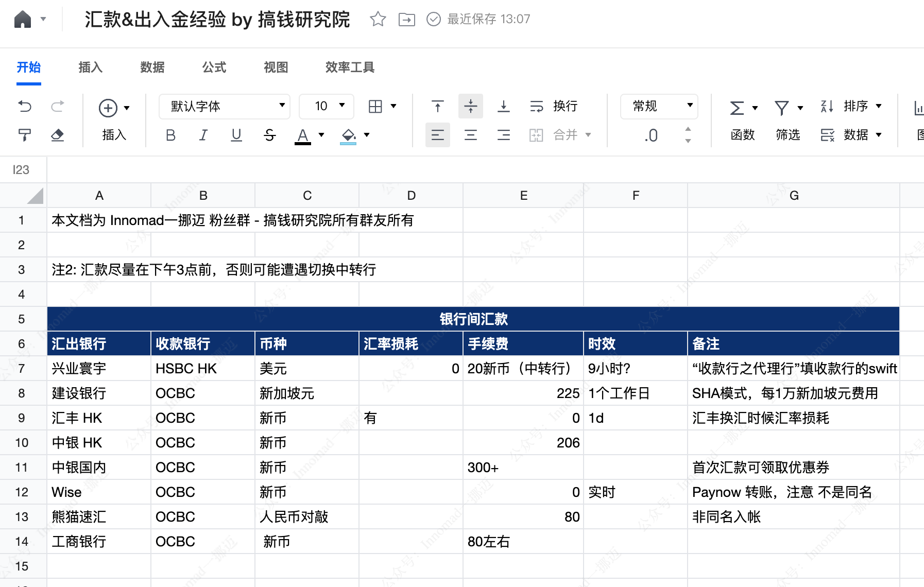
Task: Expand the borders dropdown arrow
Action: point(393,107)
